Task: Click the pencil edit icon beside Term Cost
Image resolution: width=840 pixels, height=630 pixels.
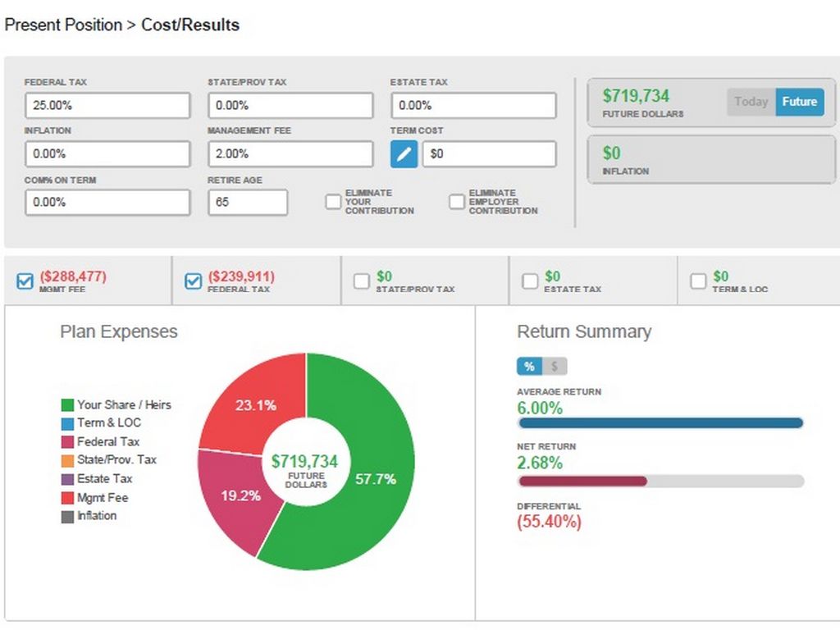Action: pyautogui.click(x=404, y=153)
